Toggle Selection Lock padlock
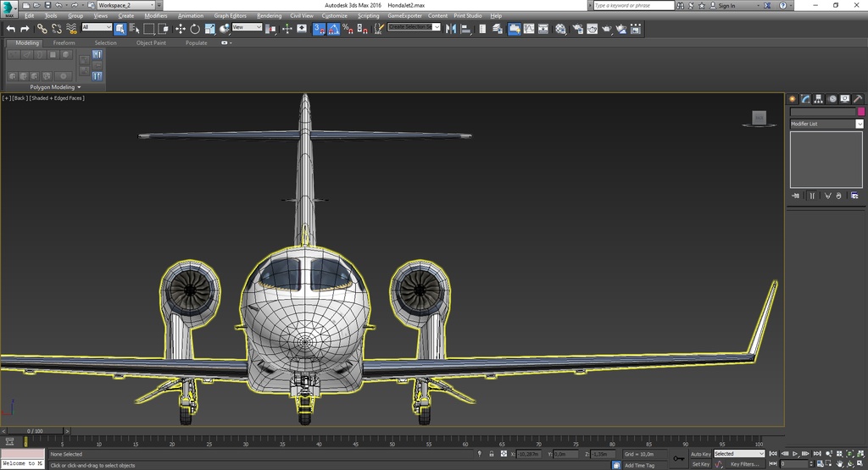The height and width of the screenshot is (470, 868). (x=491, y=454)
